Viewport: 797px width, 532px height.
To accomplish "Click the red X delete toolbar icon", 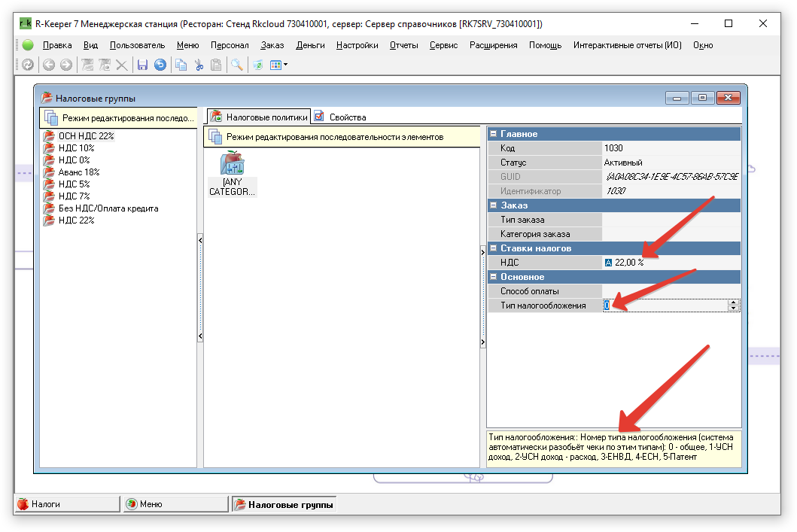I will pyautogui.click(x=121, y=65).
